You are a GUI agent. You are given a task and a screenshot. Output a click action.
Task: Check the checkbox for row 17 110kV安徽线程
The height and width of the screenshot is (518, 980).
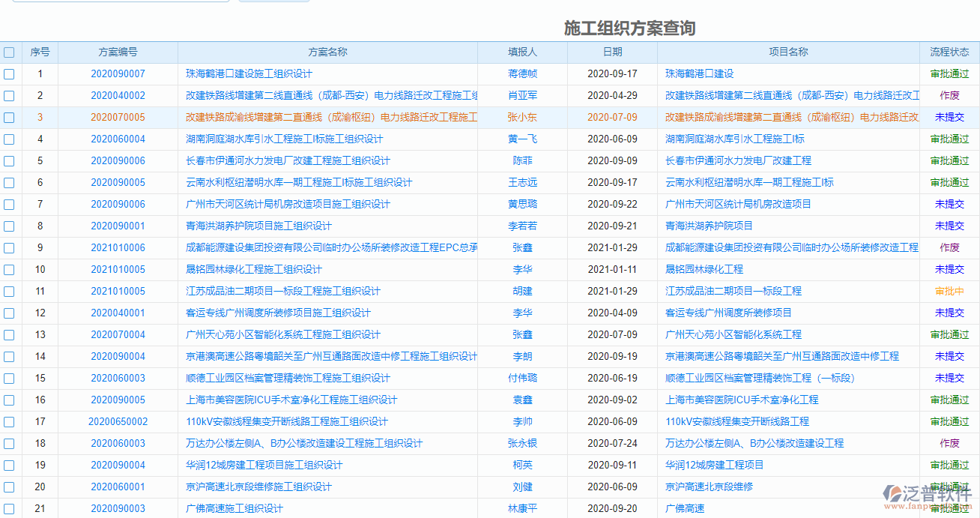click(x=10, y=421)
